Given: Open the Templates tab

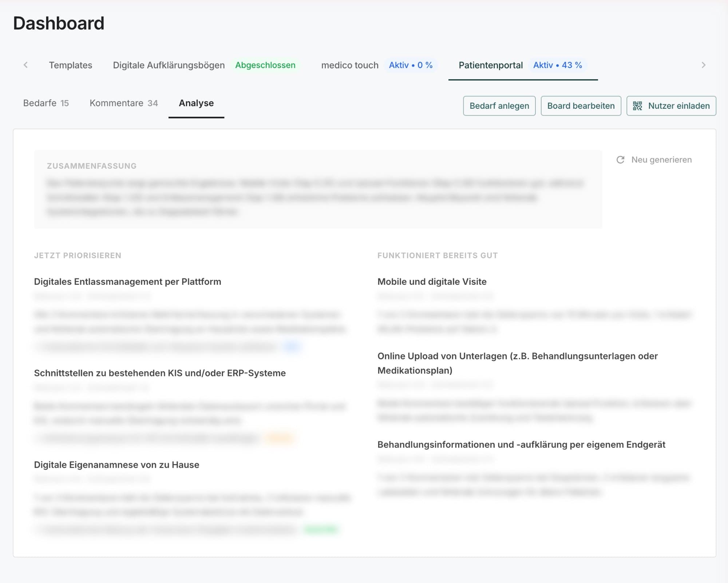Looking at the screenshot, I should tap(71, 65).
